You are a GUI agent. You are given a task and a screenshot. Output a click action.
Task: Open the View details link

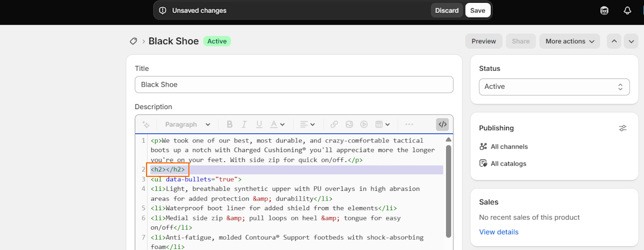click(499, 232)
